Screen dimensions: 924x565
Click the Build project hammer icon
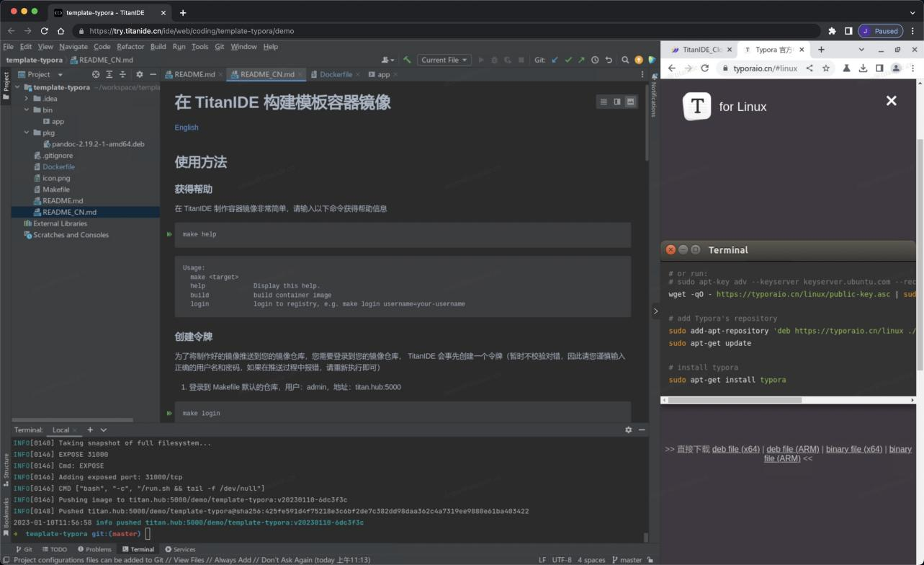408,60
